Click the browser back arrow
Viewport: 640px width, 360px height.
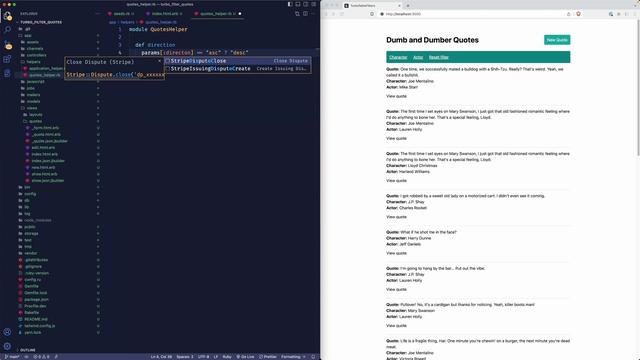(x=326, y=14)
